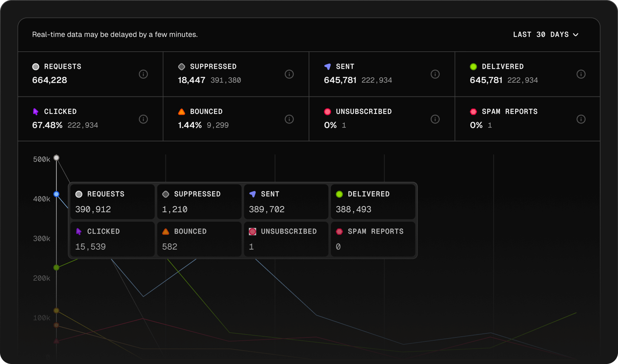Click the info icon in Suppressed card
Screen dimensions: 618x364
tap(289, 74)
